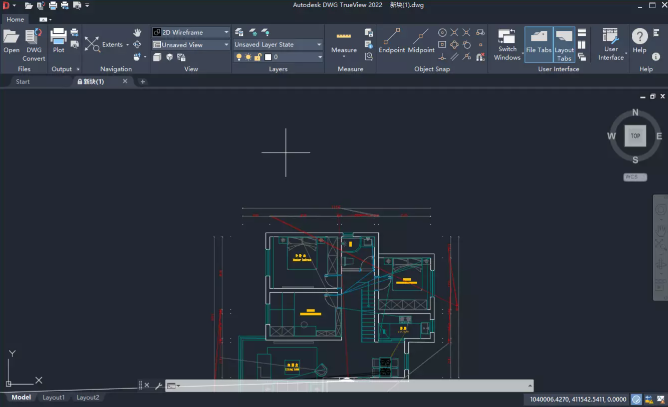Click the Help question mark icon
This screenshot has width=668, height=407.
(639, 40)
